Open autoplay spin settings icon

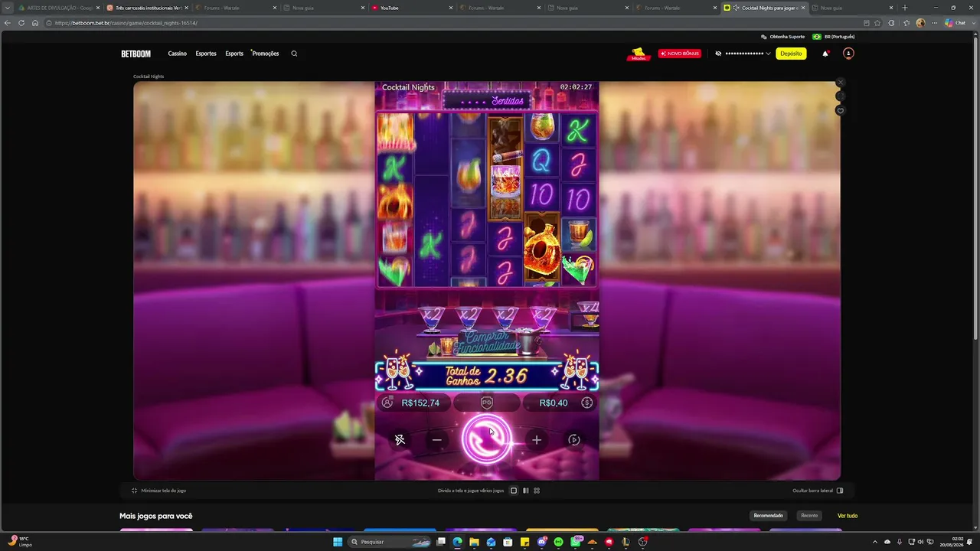574,440
